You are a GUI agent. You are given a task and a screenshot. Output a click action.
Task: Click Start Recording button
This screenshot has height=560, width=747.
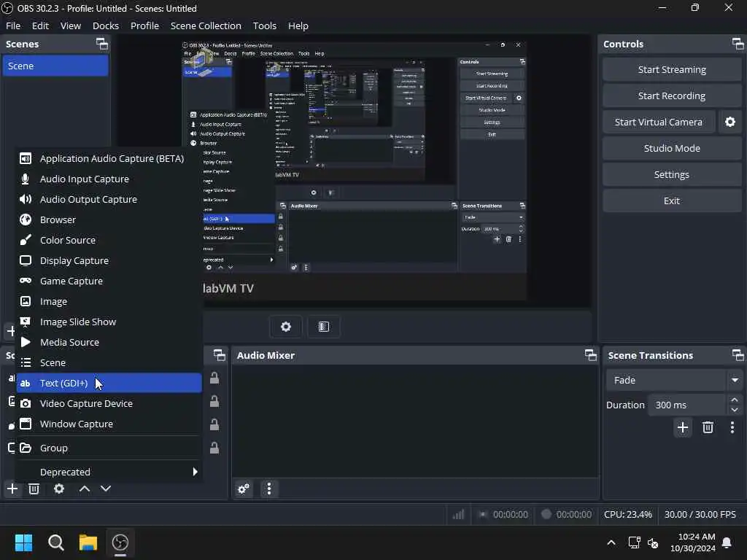click(672, 96)
